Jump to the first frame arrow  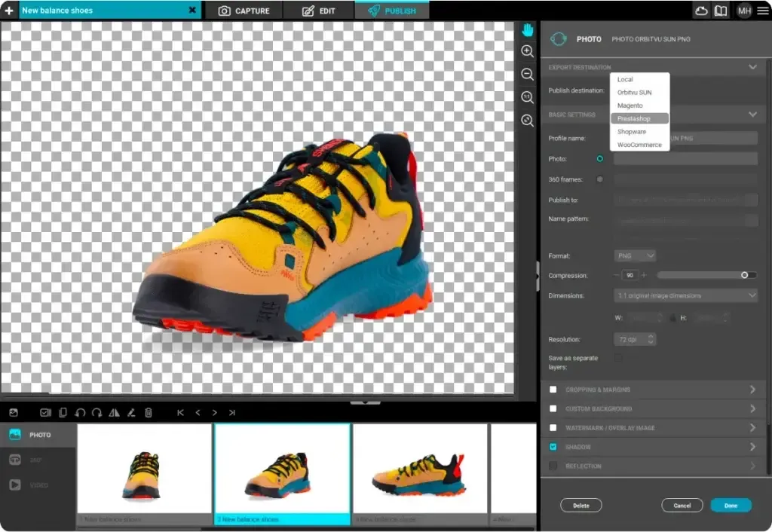click(x=180, y=412)
